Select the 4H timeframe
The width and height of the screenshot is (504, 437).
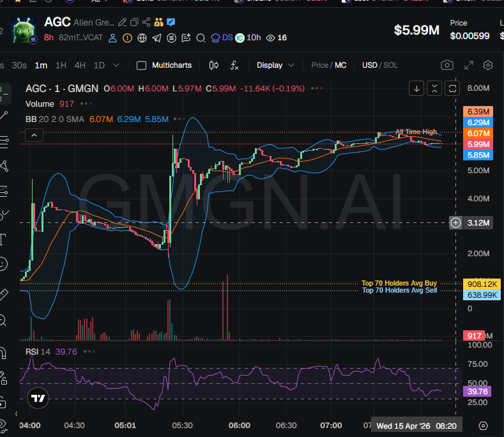click(80, 65)
